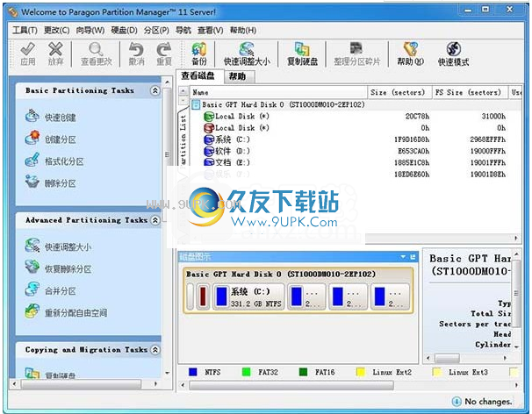This screenshot has width=532, height=414.
Task: Collapse the Basic GPT Hard Disk 0 tree node
Action: (196, 104)
